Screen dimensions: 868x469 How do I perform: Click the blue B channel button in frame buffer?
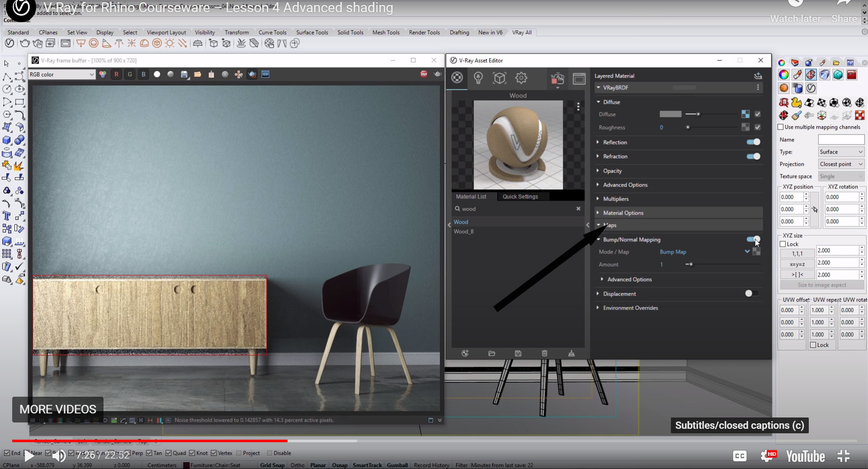(143, 74)
